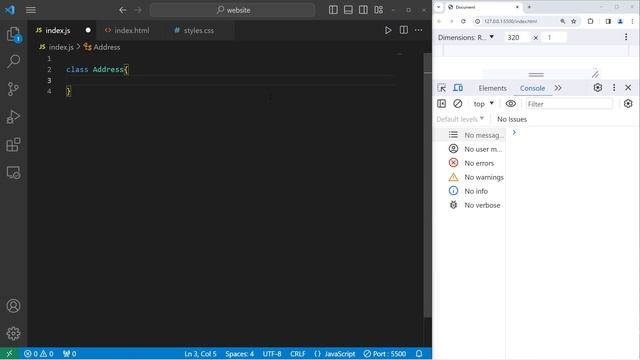640x360 pixels.
Task: Switch to Elements tab in DevTools
Action: pyautogui.click(x=492, y=88)
